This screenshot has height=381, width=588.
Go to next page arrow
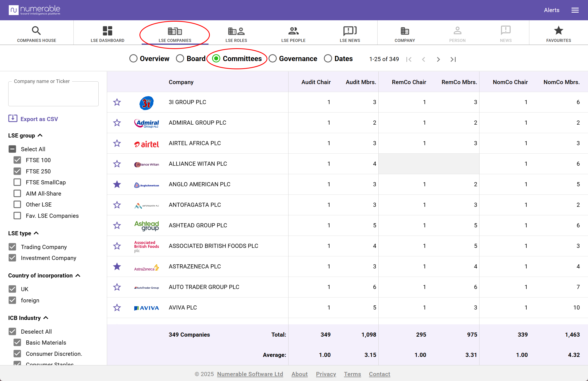tap(438, 59)
